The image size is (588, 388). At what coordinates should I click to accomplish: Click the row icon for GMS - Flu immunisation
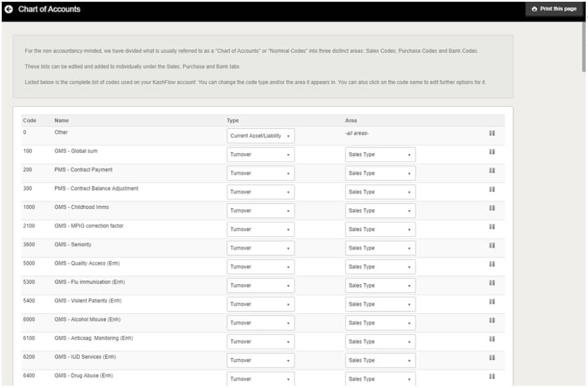[492, 282]
